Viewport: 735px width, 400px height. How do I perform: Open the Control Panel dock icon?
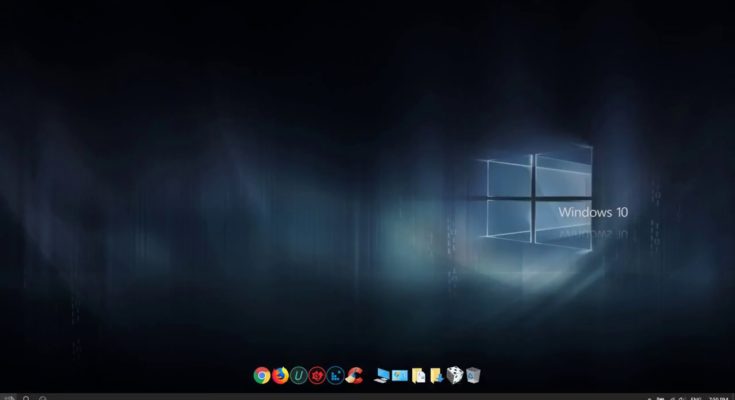click(x=400, y=376)
